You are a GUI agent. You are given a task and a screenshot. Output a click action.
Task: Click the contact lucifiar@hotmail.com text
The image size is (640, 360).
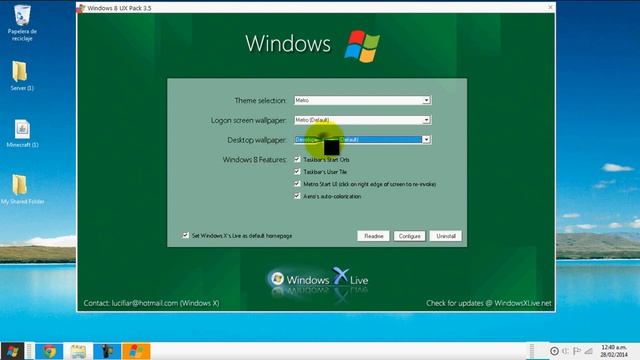151,303
